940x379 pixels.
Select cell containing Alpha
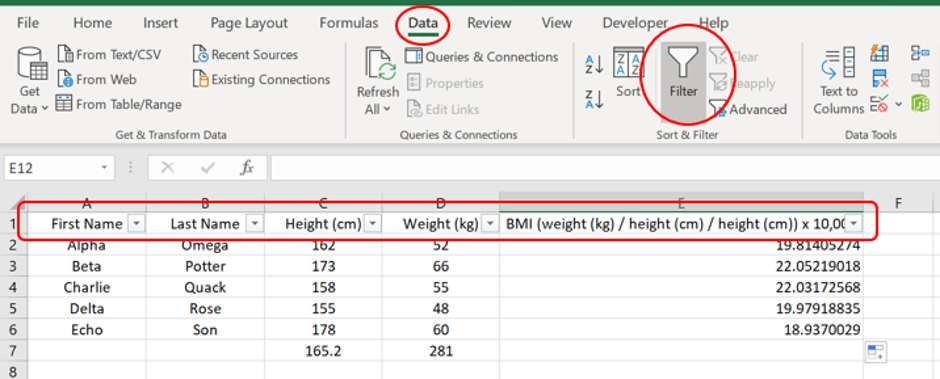[x=87, y=245]
